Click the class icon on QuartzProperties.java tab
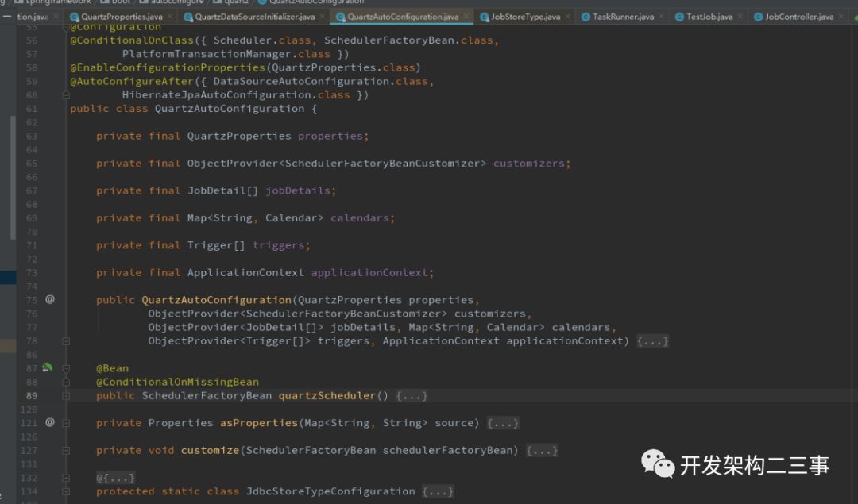The height and width of the screenshot is (504, 858). point(75,17)
